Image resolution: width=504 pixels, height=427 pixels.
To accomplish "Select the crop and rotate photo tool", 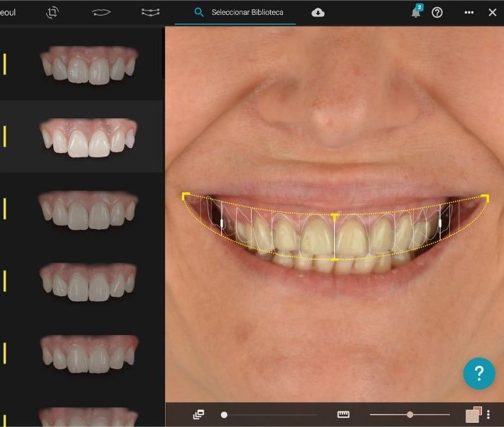I will 52,12.
